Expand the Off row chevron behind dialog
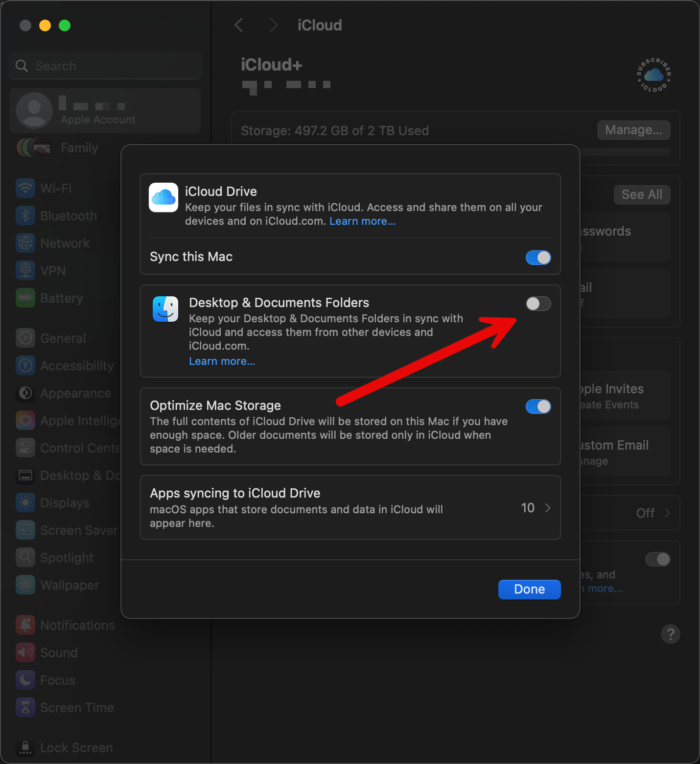Viewport: 700px width, 764px height. pyautogui.click(x=667, y=513)
